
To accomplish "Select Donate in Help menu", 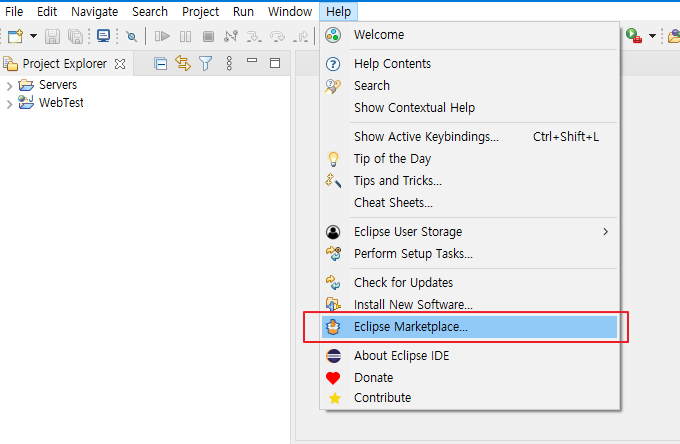I will [470, 378].
